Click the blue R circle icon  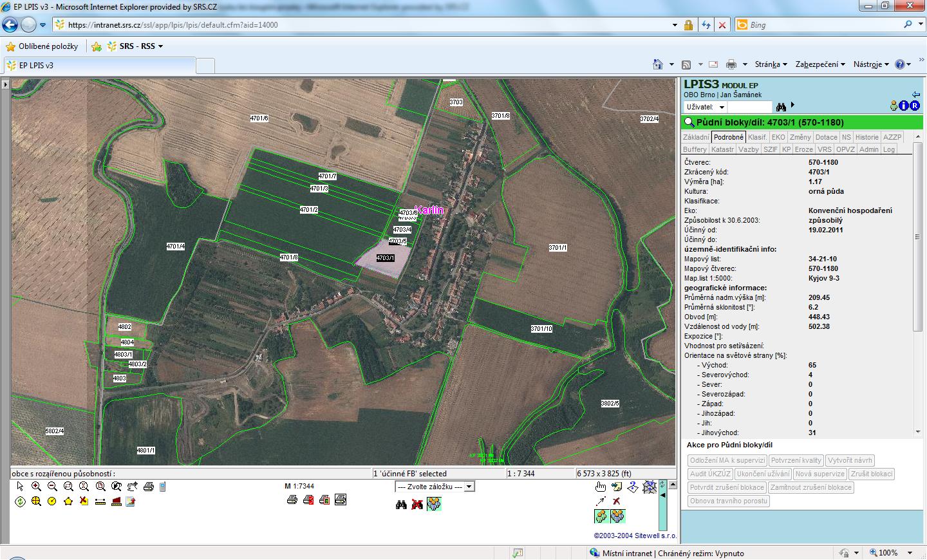(x=915, y=106)
